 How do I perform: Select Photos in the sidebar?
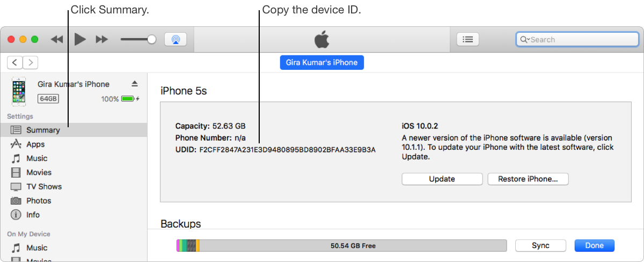39,200
